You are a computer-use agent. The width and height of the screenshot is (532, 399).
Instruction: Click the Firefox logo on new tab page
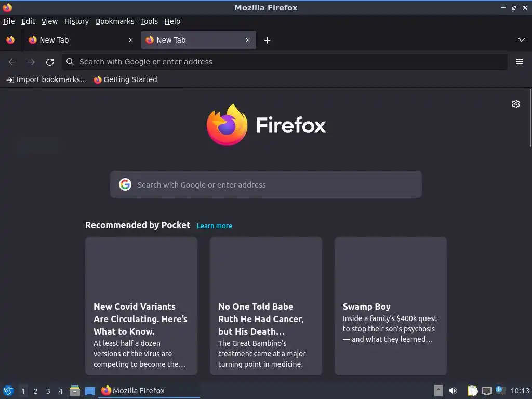(266, 125)
